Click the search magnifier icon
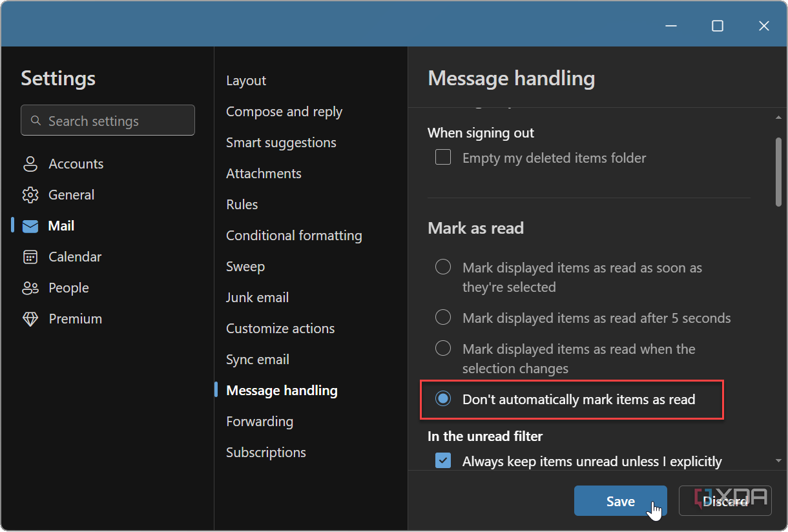This screenshot has width=788, height=532. pyautogui.click(x=36, y=120)
